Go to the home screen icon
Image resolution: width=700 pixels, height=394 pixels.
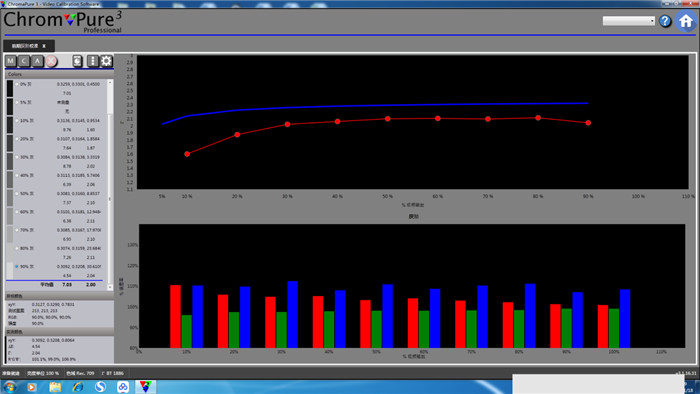coord(686,21)
